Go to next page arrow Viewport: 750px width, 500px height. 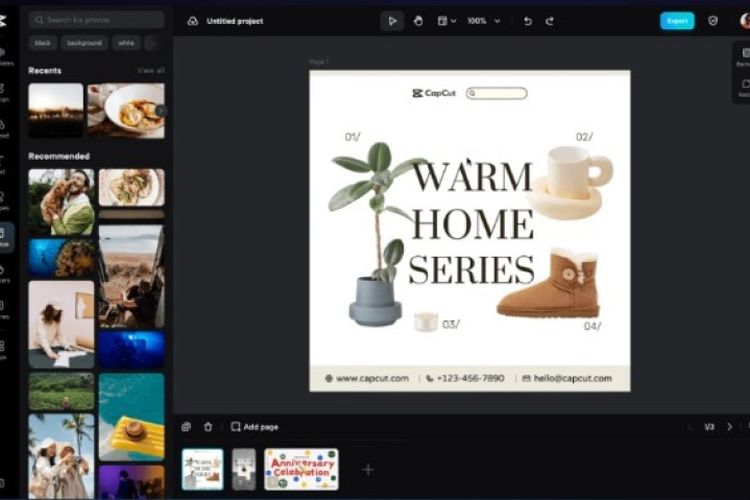729,426
